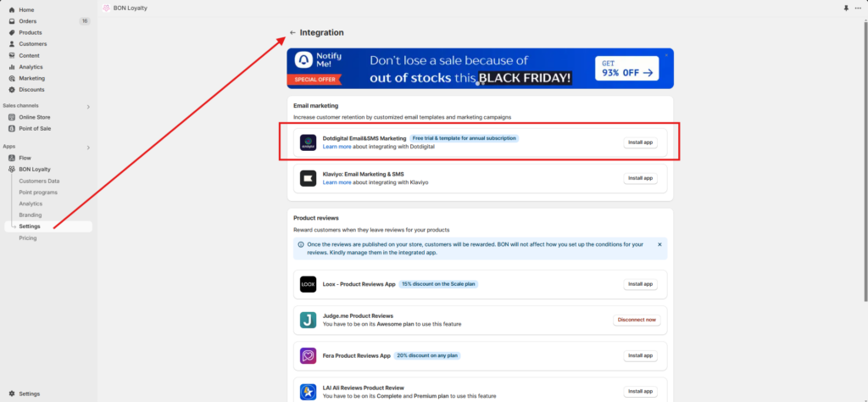Open the Online Store icon
This screenshot has width=868, height=402.
click(x=12, y=117)
